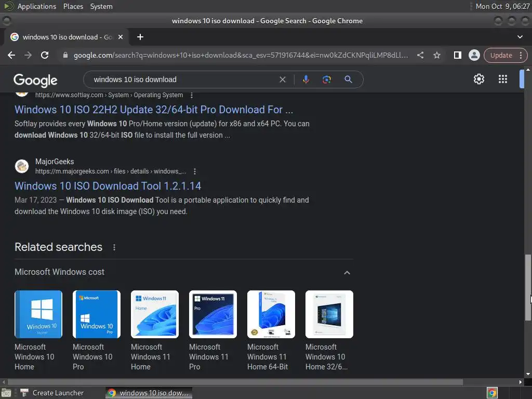
Task: Click the scroll right arrow
Action: point(520,382)
